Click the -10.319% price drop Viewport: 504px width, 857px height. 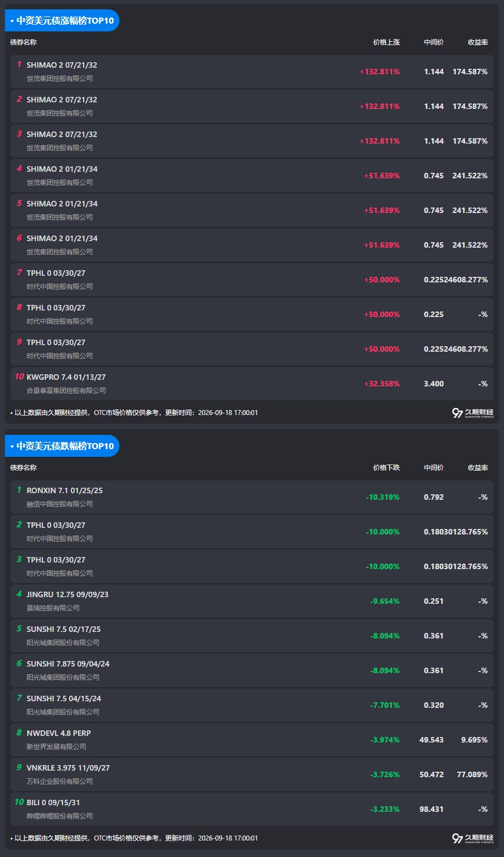pos(383,497)
